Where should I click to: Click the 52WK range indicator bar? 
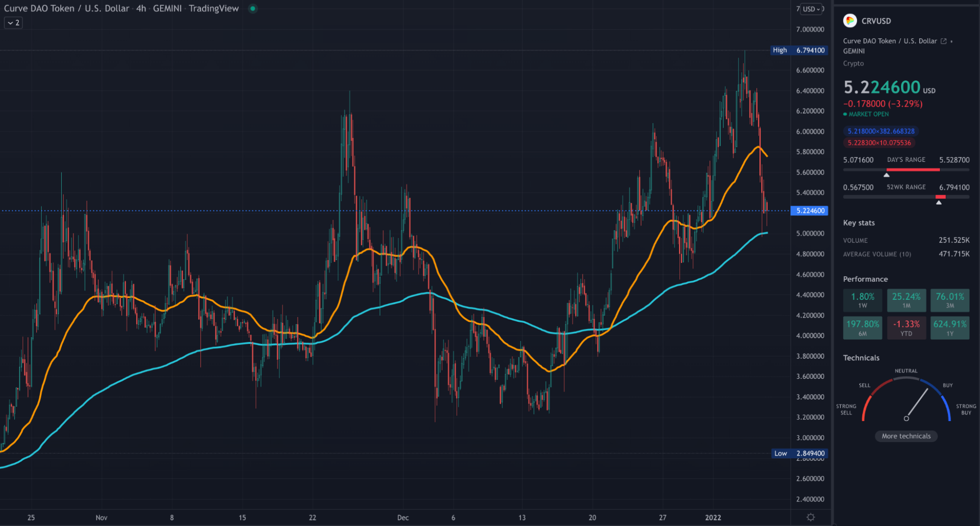pyautogui.click(x=906, y=197)
